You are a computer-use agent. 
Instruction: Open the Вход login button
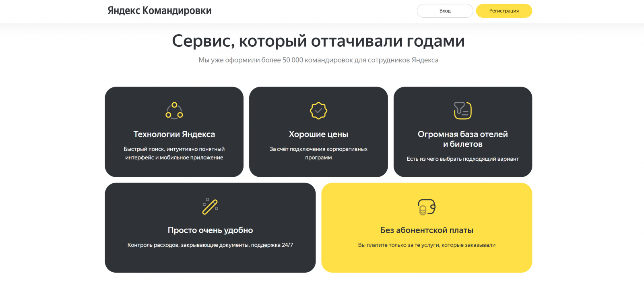click(x=445, y=11)
